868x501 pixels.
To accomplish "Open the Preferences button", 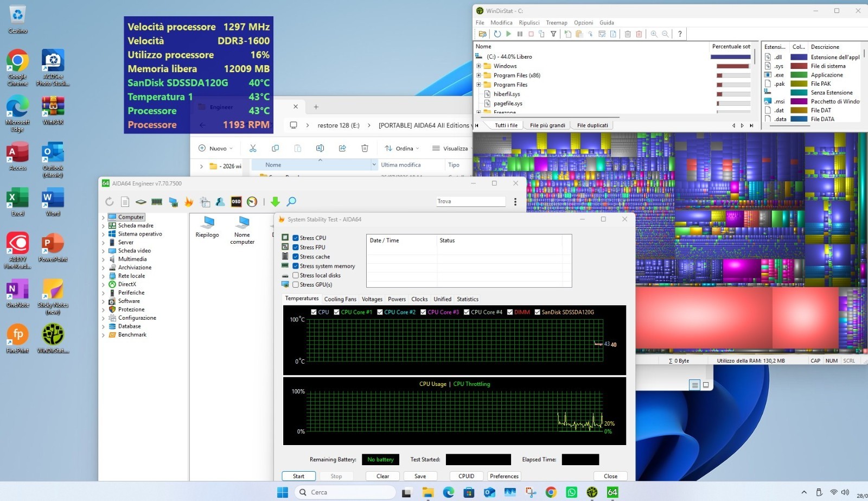I will tap(504, 476).
